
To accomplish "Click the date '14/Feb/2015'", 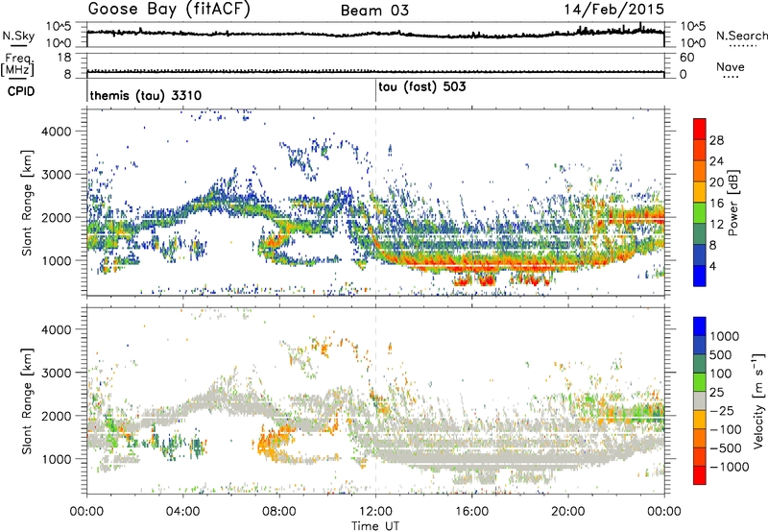I will click(614, 10).
